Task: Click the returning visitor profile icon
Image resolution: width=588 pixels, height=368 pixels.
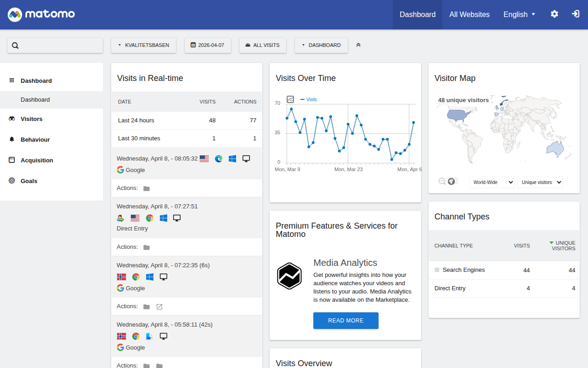Action: tap(120, 218)
